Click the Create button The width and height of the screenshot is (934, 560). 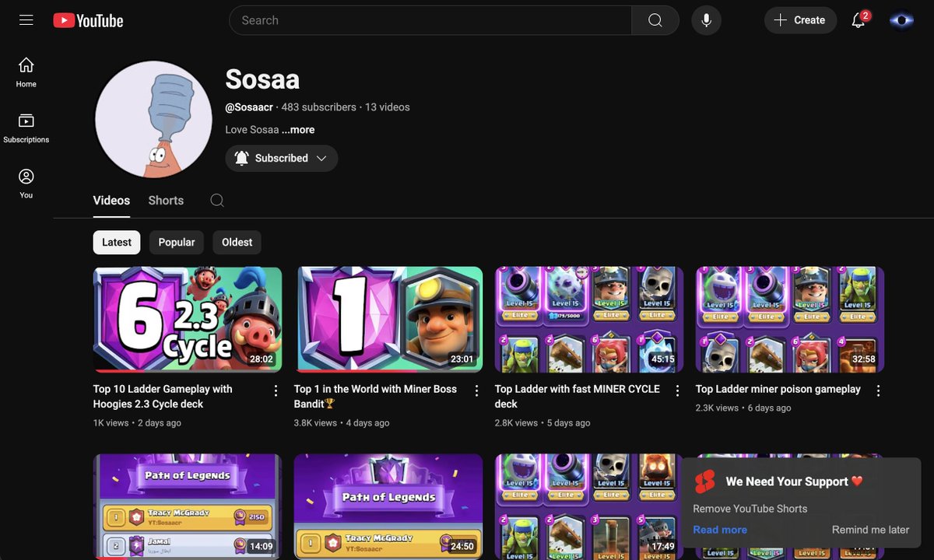[x=800, y=20]
